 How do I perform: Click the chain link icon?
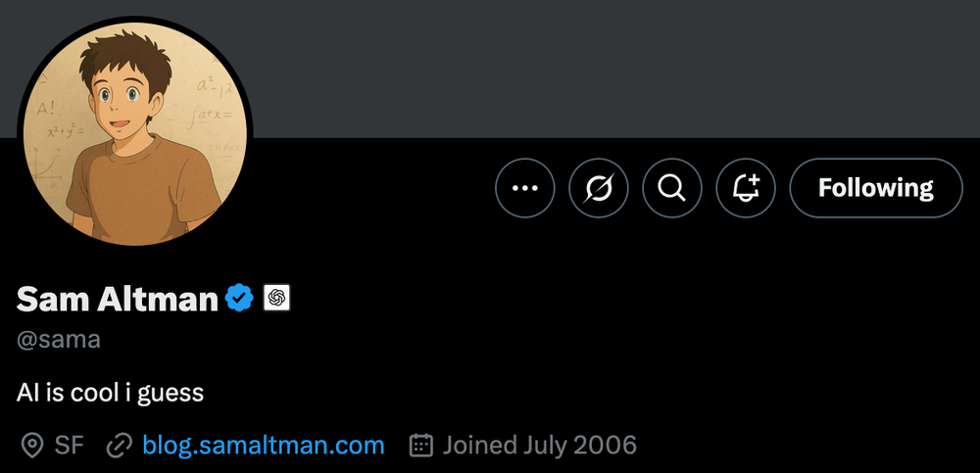[120, 447]
